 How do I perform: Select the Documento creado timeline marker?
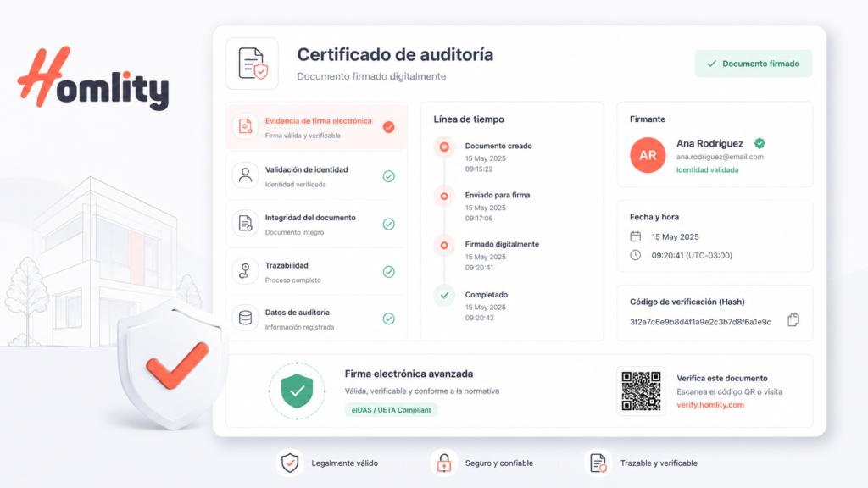click(x=444, y=147)
